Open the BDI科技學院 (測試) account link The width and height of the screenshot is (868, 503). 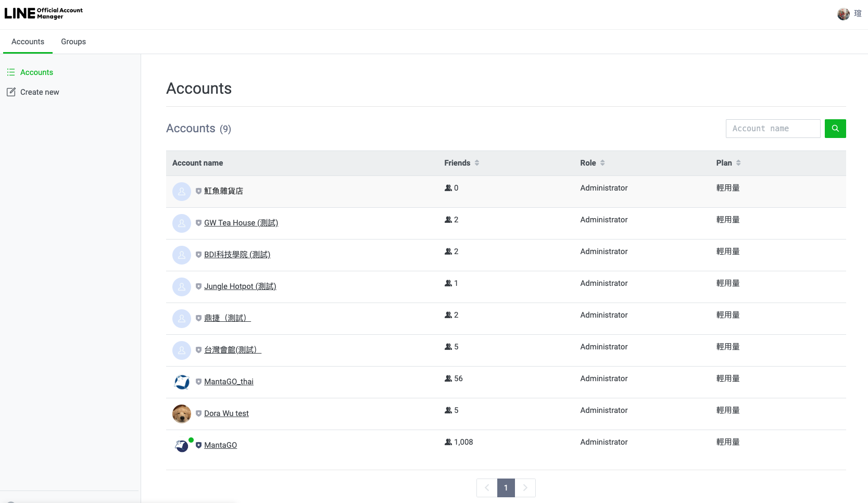(237, 255)
